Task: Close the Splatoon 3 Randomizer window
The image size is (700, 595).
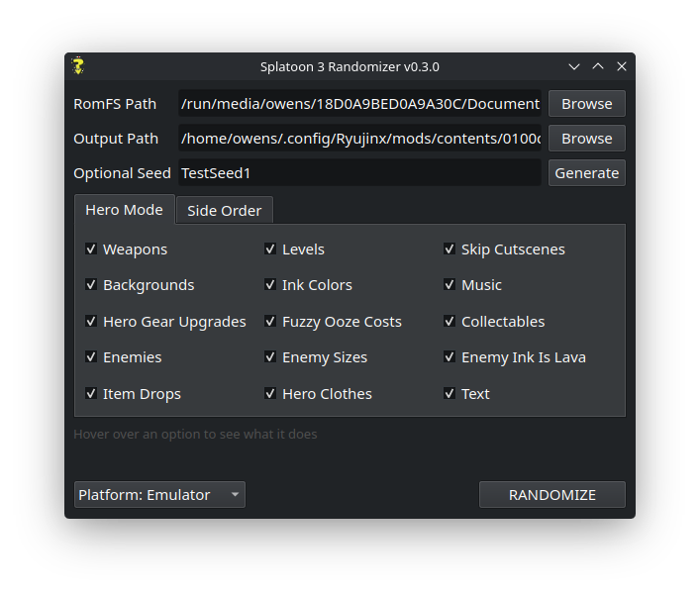Action: coord(622,66)
